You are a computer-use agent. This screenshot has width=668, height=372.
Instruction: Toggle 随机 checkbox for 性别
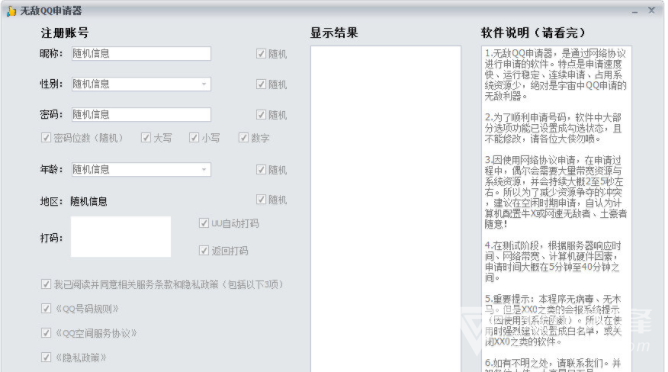261,84
